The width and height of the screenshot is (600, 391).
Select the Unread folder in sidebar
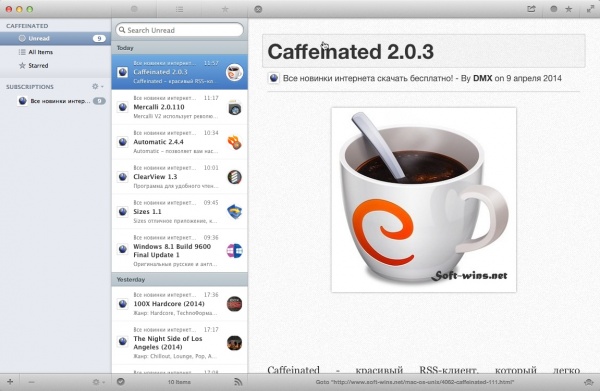(x=55, y=38)
